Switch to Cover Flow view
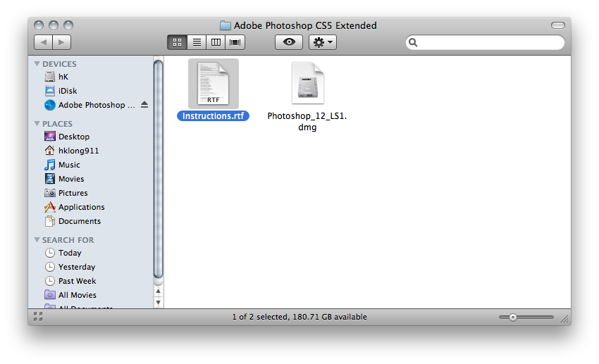The image size is (599, 364). 235,42
